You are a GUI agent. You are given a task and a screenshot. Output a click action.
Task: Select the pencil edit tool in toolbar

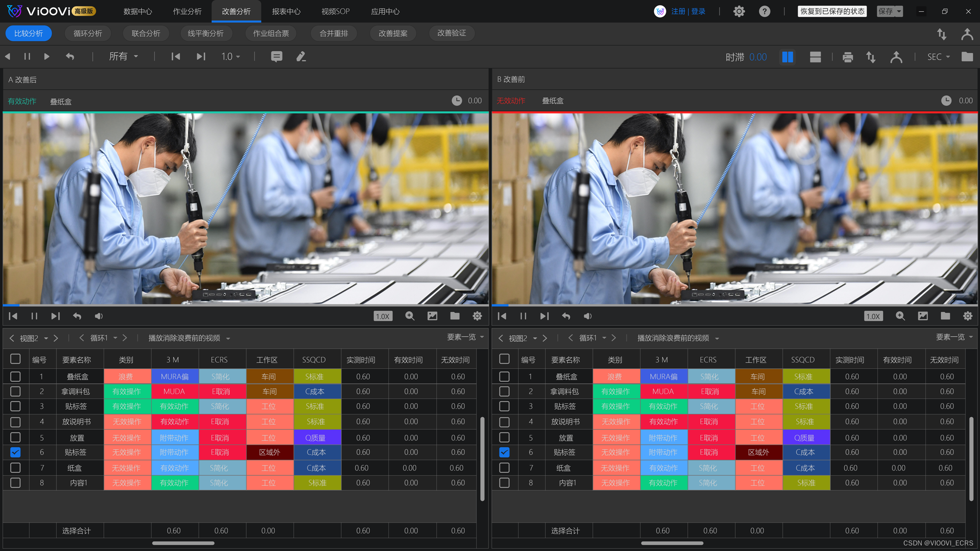[x=301, y=57]
